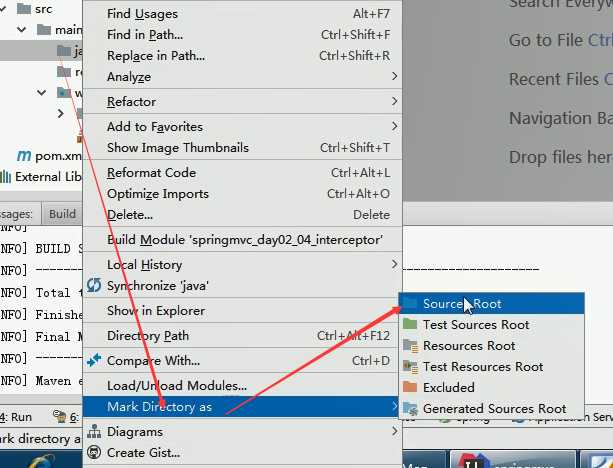The height and width of the screenshot is (468, 613).
Task: Open the Diagrams submenu
Action: 242,432
